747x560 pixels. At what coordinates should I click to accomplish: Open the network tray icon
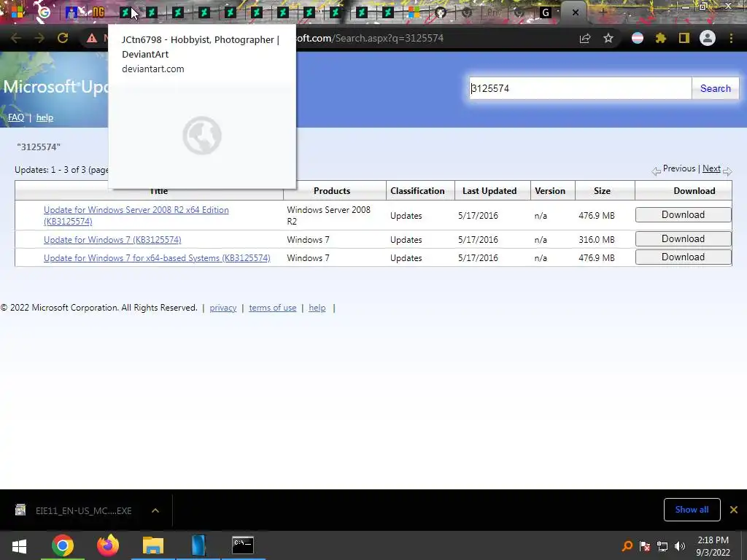[662, 546]
